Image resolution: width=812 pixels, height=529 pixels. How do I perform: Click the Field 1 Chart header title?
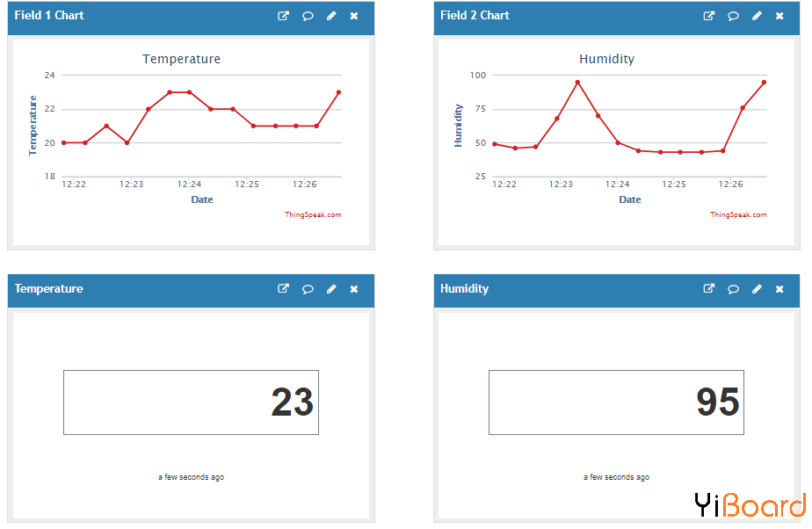[x=49, y=16]
